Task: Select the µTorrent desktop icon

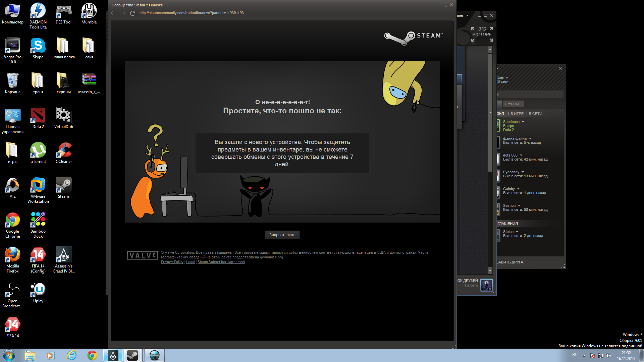Action: [38, 153]
